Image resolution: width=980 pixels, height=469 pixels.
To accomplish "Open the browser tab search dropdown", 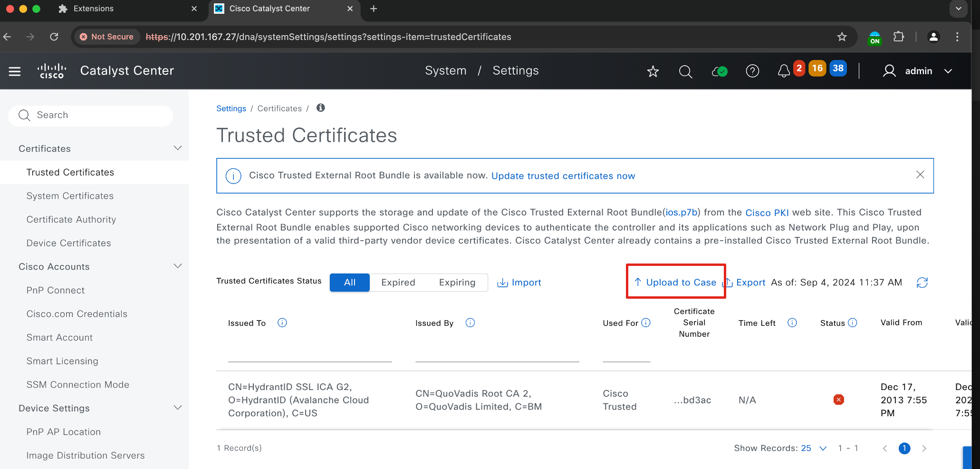I will [x=959, y=9].
